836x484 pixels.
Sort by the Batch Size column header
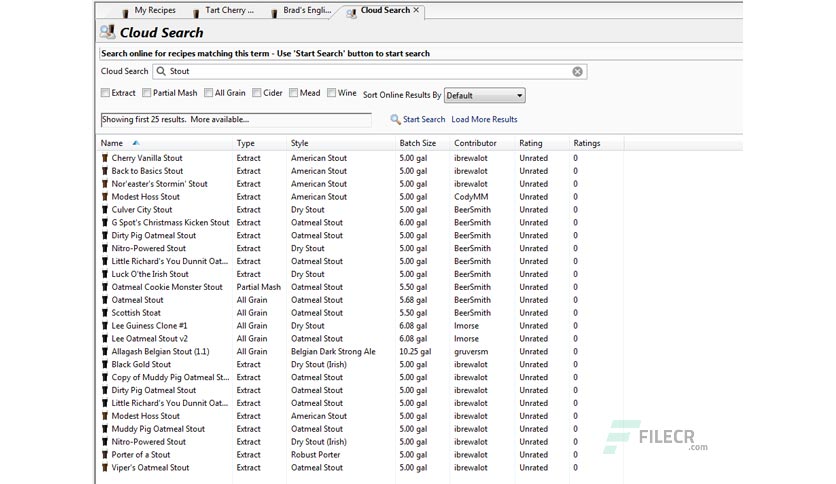tap(417, 143)
